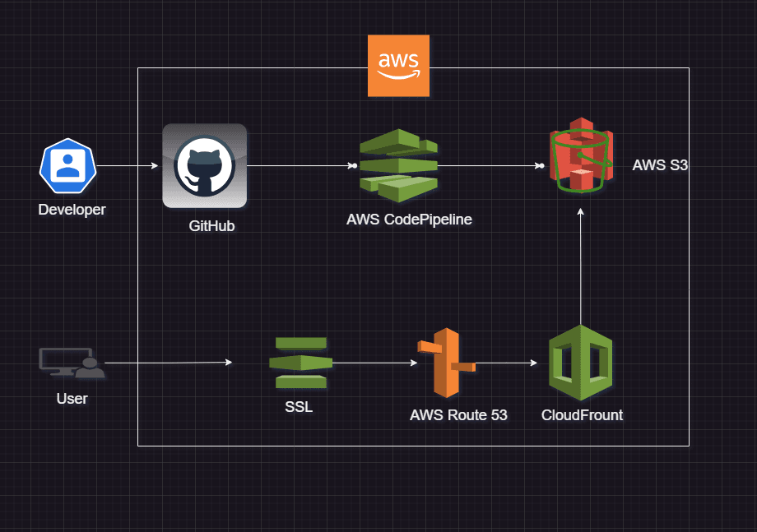Click the orange Route 53 icon
The height and width of the screenshot is (532, 757).
pos(445,362)
